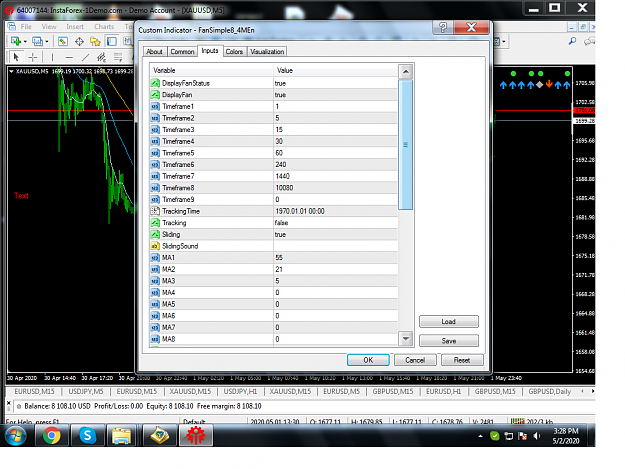Screen dimensions: 625x469
Task: Click the green checkmark tray icon
Action: pos(495,436)
